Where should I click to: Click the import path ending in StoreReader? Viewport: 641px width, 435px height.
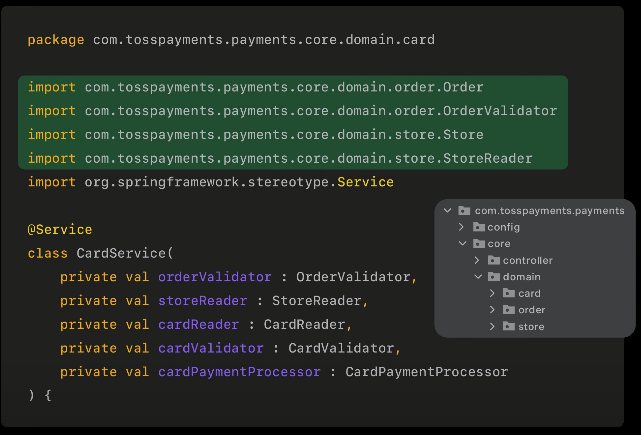click(308, 158)
